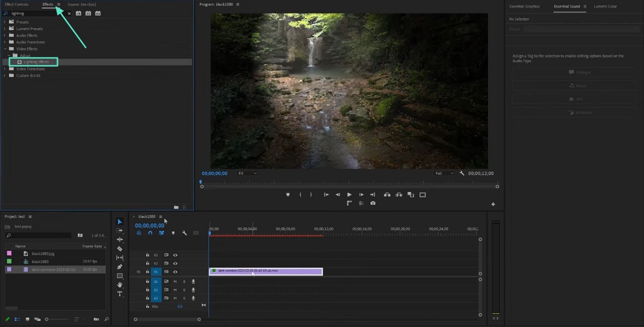Click New Custom Bin folder icon in Effects

(176, 207)
